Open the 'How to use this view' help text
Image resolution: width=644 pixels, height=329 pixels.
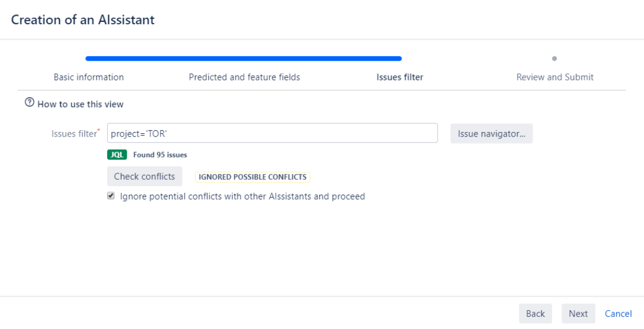point(80,104)
